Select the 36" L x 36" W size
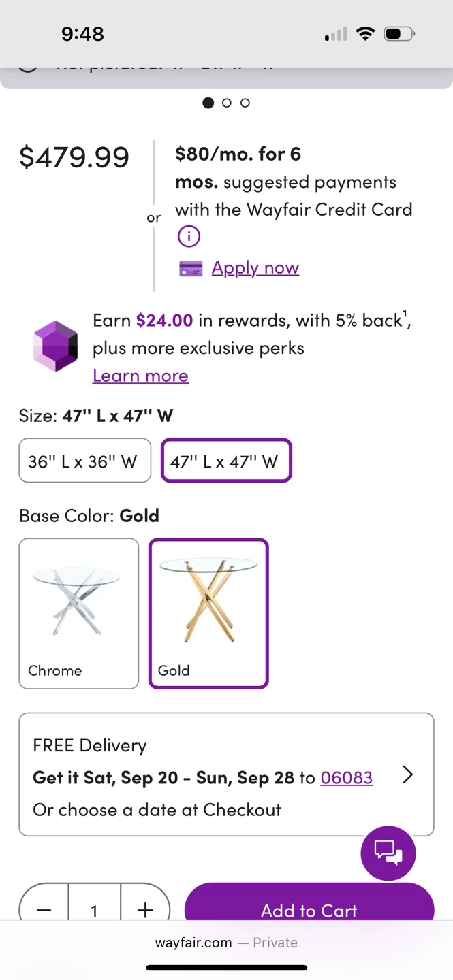 (x=84, y=461)
